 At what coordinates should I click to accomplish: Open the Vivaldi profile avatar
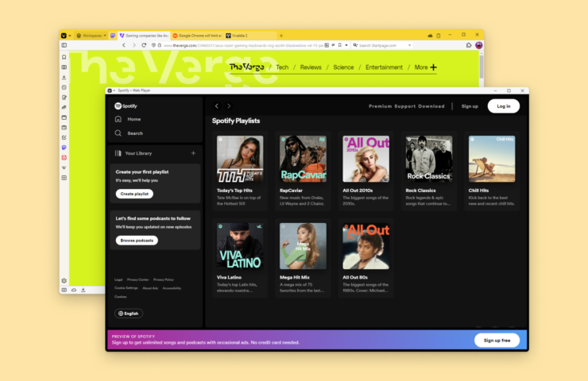479,45
